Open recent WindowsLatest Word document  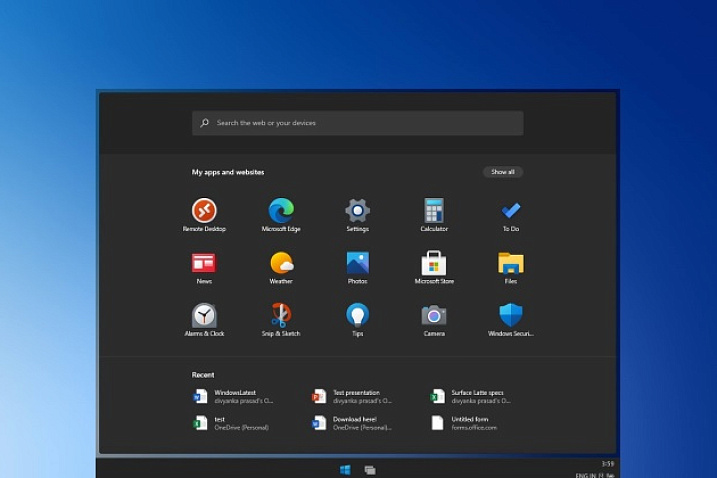[x=233, y=396]
